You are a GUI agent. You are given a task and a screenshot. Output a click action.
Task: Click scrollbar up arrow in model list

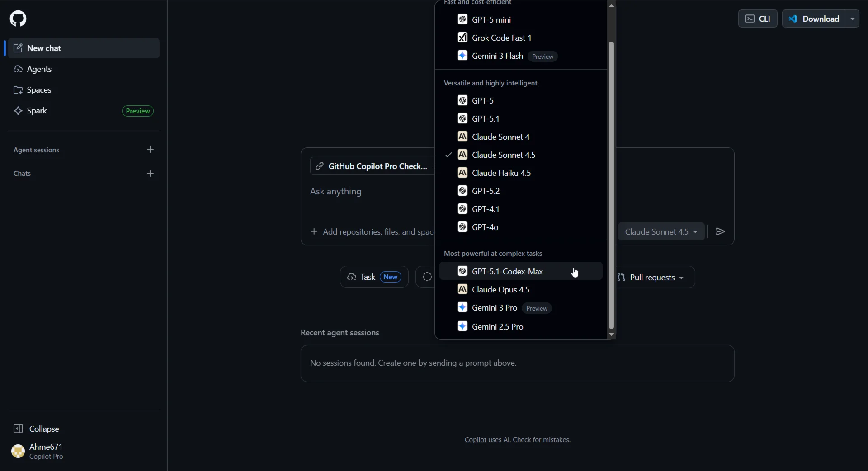point(612,5)
